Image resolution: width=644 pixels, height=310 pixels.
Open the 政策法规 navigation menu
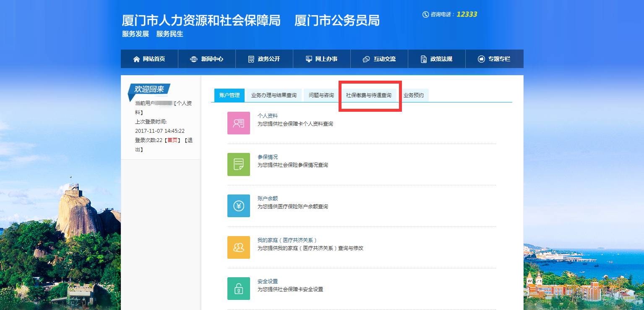click(436, 59)
